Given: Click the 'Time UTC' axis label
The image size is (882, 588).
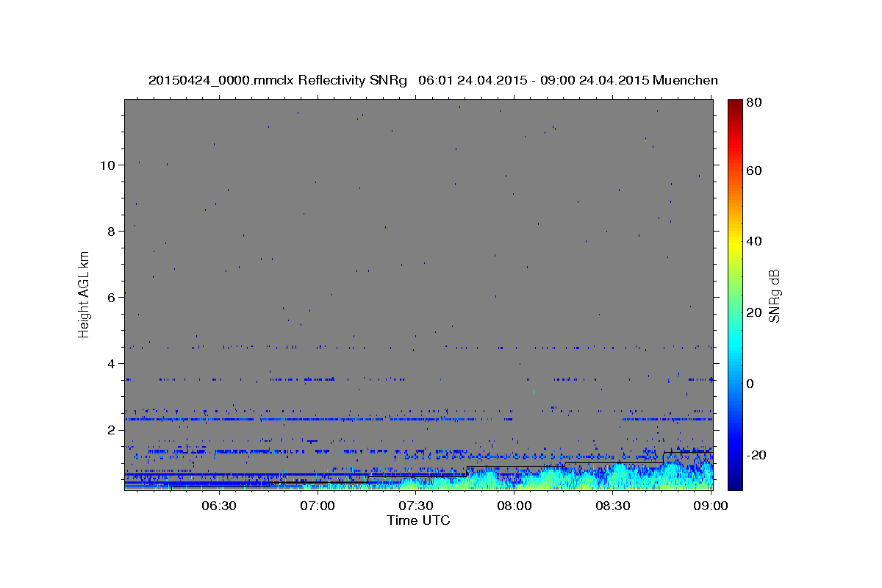Looking at the screenshot, I should pos(418,520).
